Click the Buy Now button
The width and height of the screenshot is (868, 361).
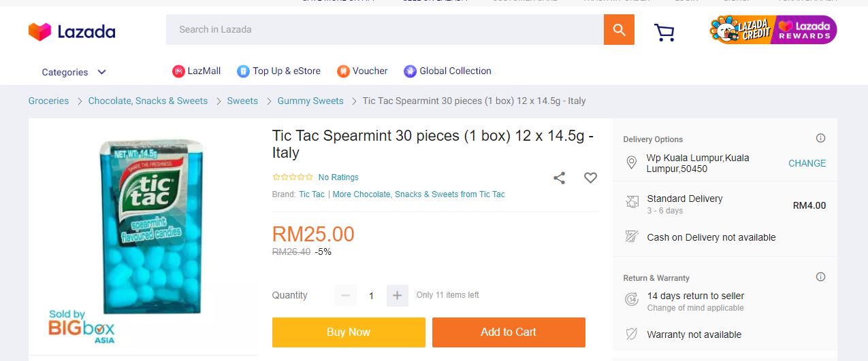click(349, 332)
